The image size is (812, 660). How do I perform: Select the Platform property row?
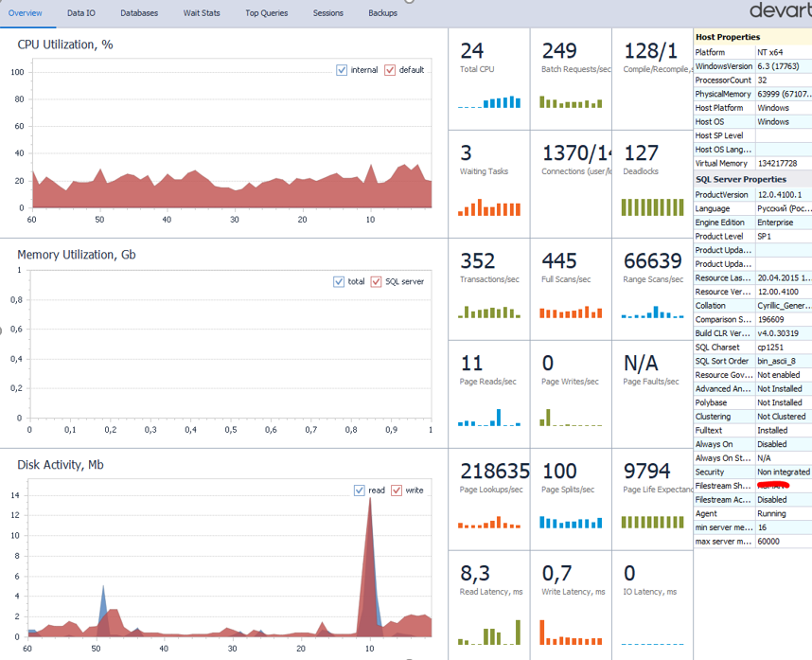[x=753, y=52]
